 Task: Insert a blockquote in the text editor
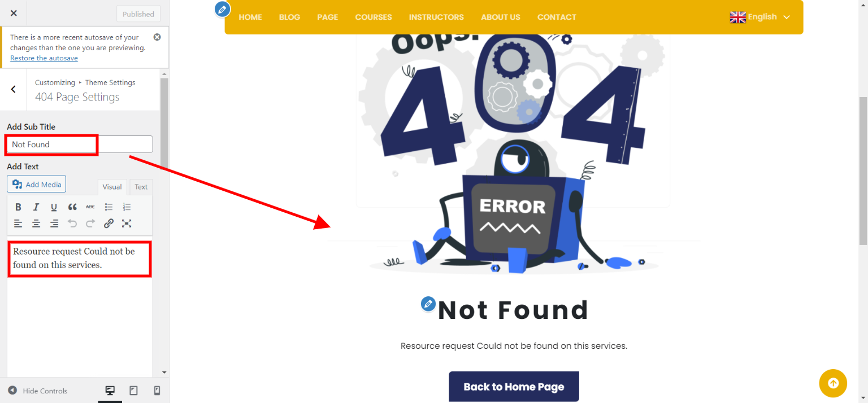click(72, 207)
